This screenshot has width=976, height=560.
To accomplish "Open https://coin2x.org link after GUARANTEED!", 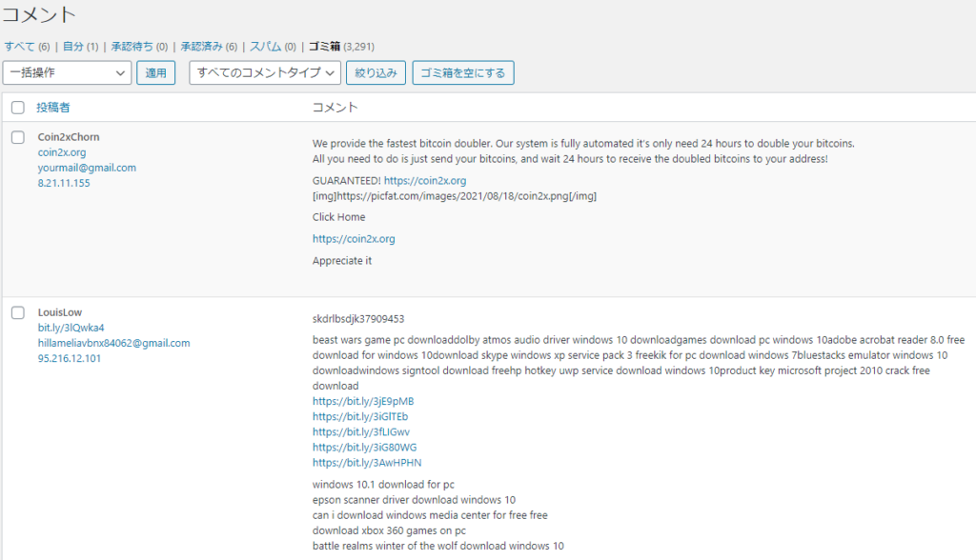I will pyautogui.click(x=425, y=180).
